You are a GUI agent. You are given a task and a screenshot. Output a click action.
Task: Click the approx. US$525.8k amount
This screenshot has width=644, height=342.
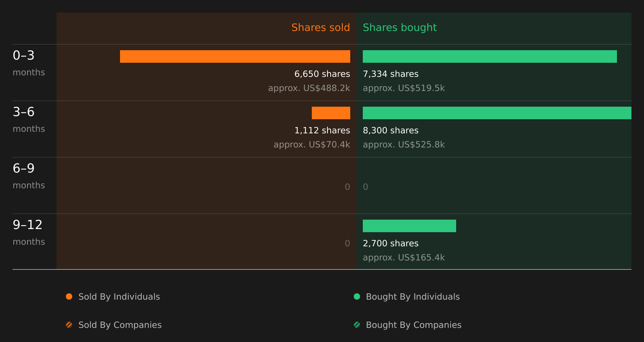pyautogui.click(x=404, y=145)
